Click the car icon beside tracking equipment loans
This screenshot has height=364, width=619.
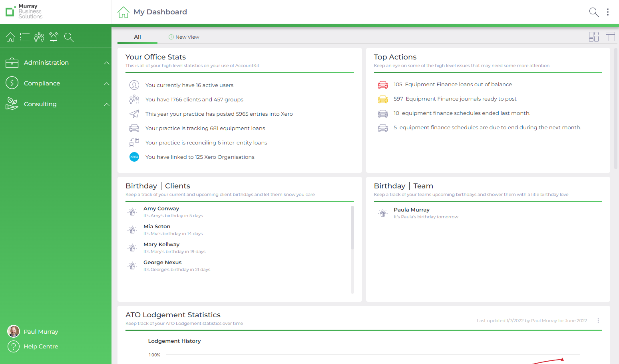tap(134, 128)
